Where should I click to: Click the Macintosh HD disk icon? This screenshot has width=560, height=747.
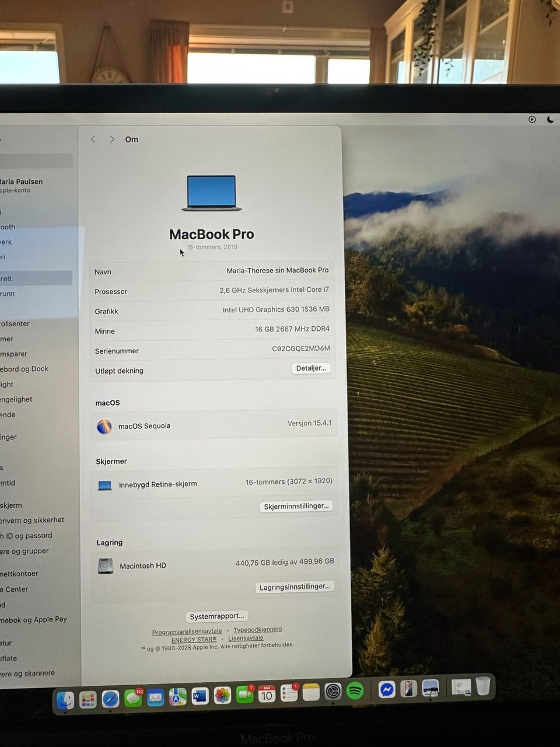[106, 566]
